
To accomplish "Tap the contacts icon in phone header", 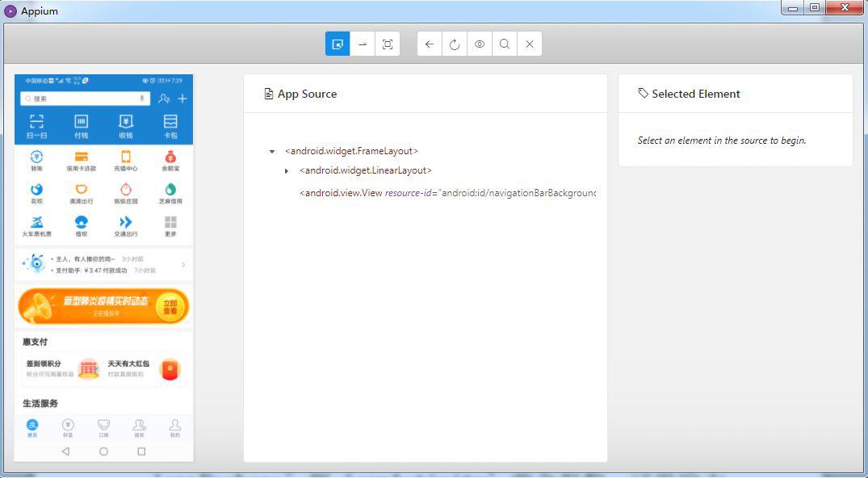I will (164, 99).
